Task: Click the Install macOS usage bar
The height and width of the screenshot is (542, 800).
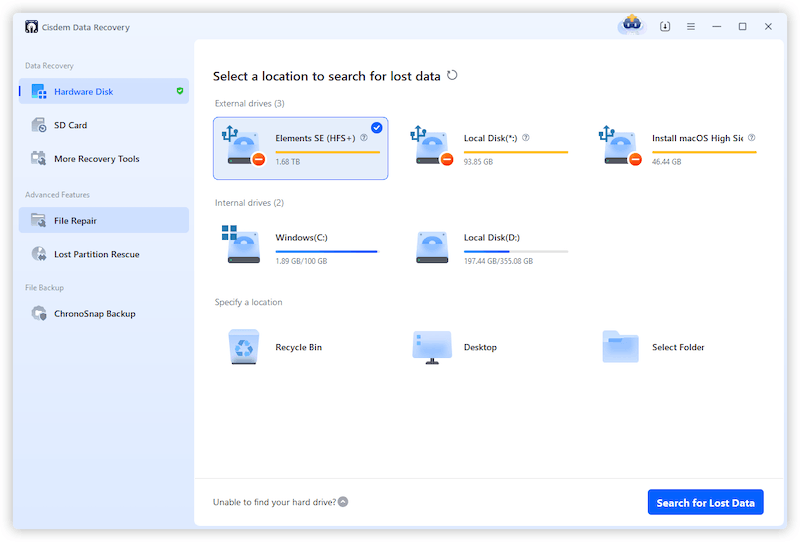Action: point(704,152)
